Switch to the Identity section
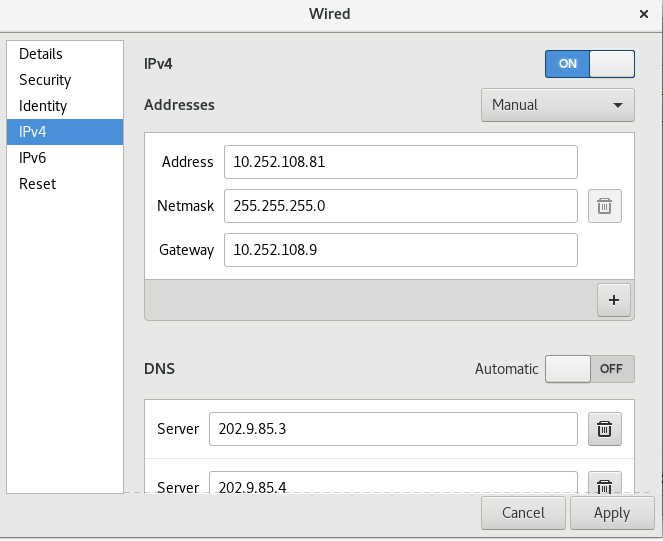The height and width of the screenshot is (541, 663). tap(65, 106)
